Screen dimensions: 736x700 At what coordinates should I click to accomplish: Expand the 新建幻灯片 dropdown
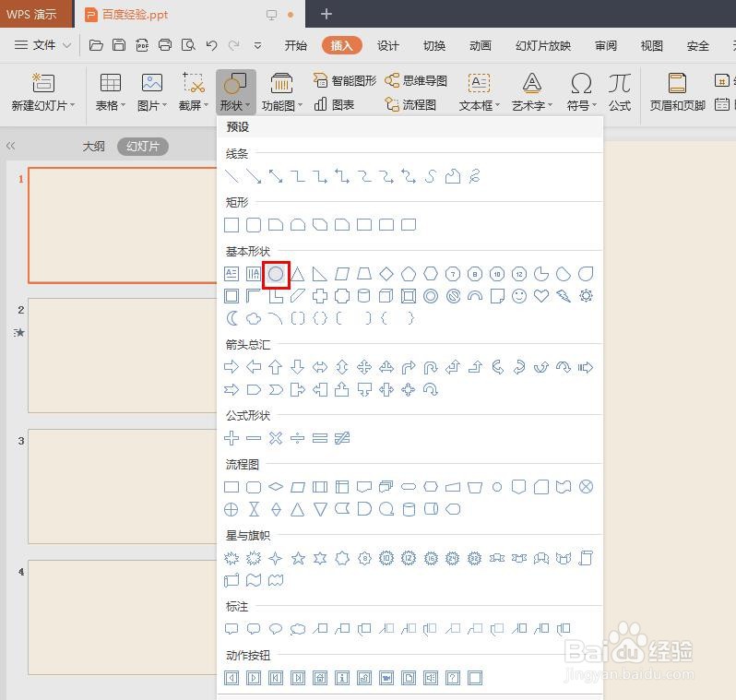pos(42,106)
